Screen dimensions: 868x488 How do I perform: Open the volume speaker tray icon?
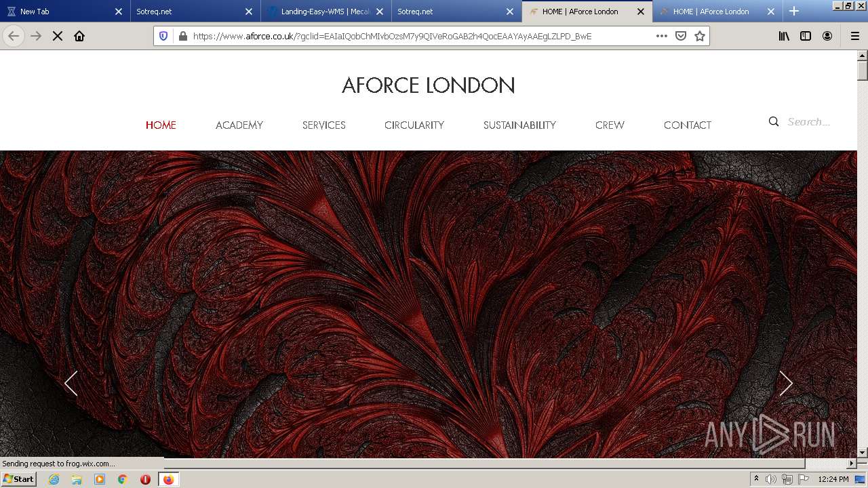[771, 479]
